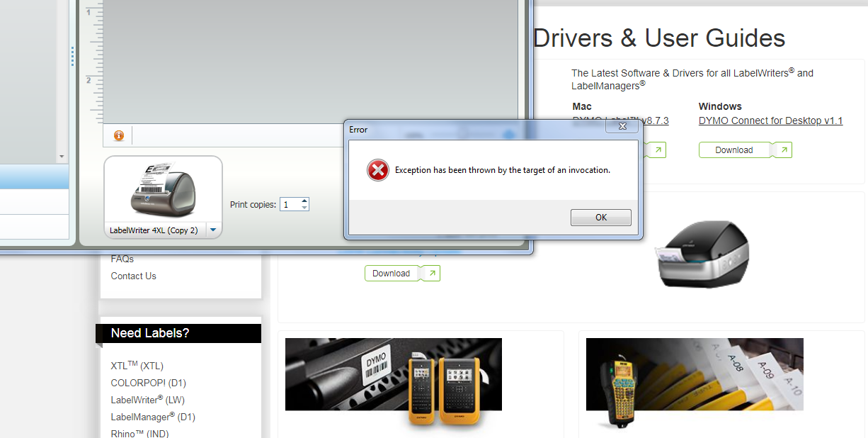Download DYMO Connect for Windows button
This screenshot has height=438, width=868.
[x=734, y=150]
